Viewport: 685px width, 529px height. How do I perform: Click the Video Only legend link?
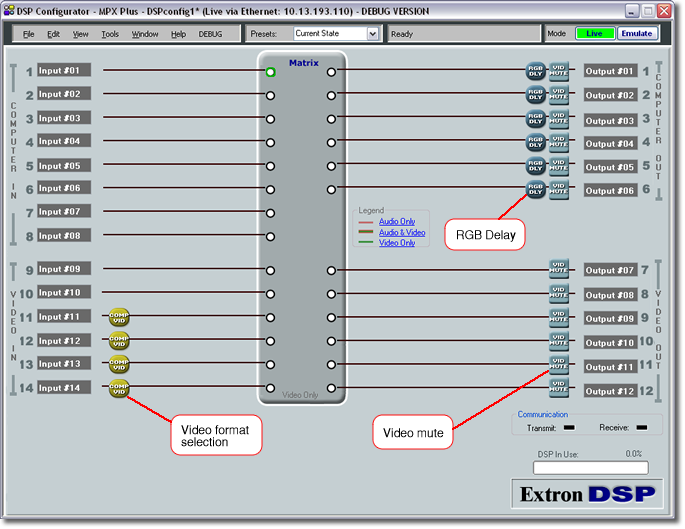click(397, 243)
